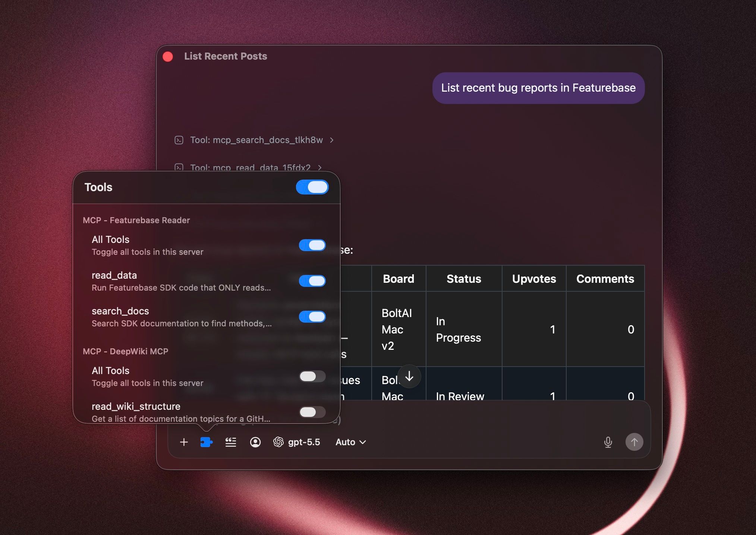Click the Comments column header
756x535 pixels.
tap(605, 279)
